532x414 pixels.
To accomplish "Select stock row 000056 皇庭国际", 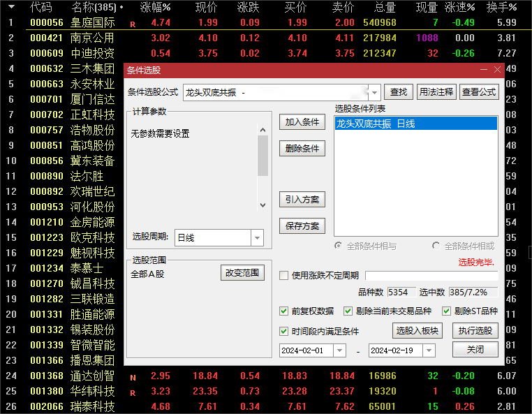I will pyautogui.click(x=266, y=22).
